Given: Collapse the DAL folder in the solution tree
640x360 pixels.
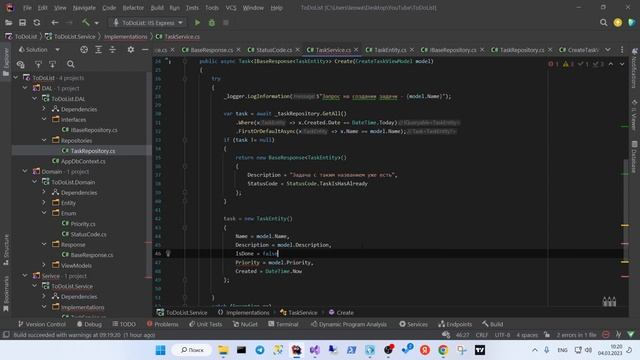Looking at the screenshot, I should click(25, 88).
